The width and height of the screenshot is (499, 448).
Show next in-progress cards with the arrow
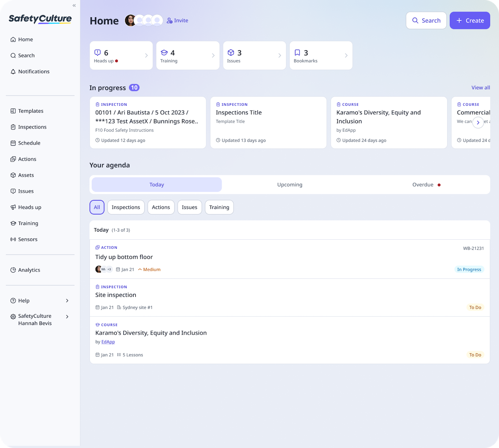pyautogui.click(x=478, y=122)
